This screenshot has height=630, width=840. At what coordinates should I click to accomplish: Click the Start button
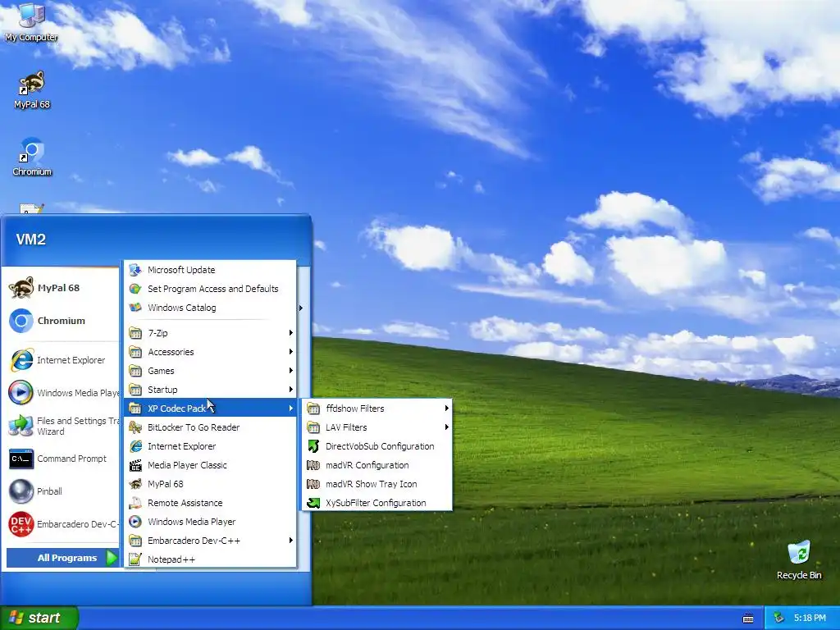39,618
